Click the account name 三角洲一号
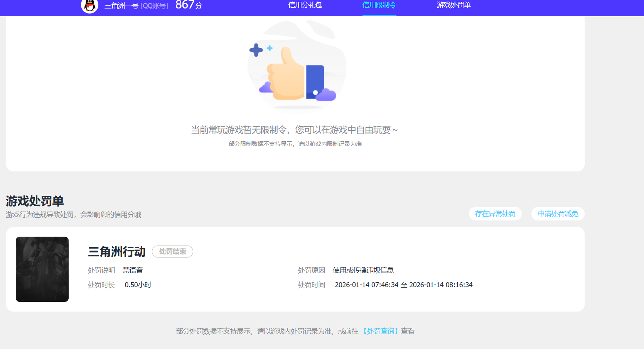Viewport: 644px width, 349px height. [x=121, y=6]
